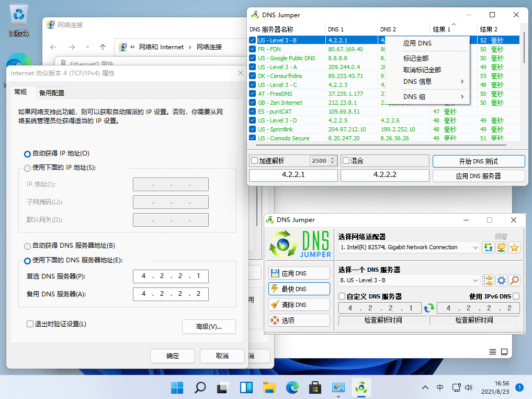This screenshot has width=532, height=399.
Task: Switch to 备用配置 tab
Action: [52, 93]
